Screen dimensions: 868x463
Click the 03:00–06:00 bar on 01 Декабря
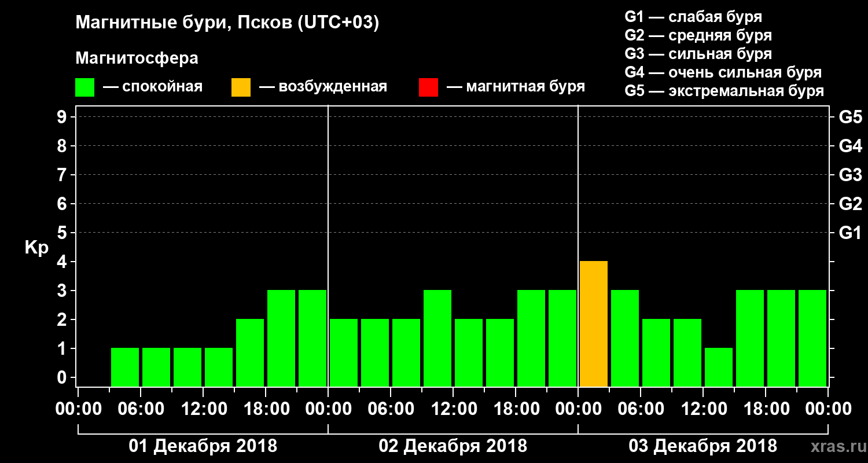tap(125, 367)
